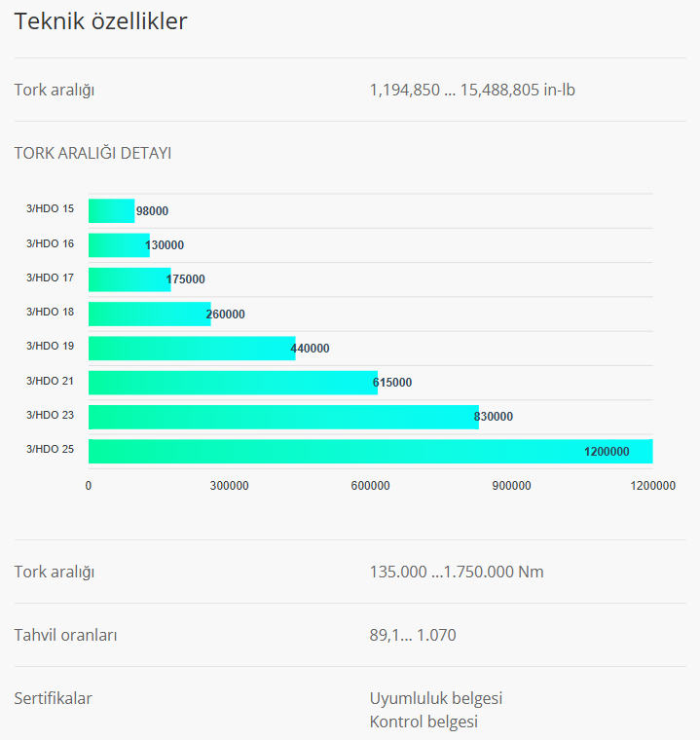Image resolution: width=700 pixels, height=740 pixels.
Task: Click the Uyumluluk belgesi text
Action: (436, 698)
